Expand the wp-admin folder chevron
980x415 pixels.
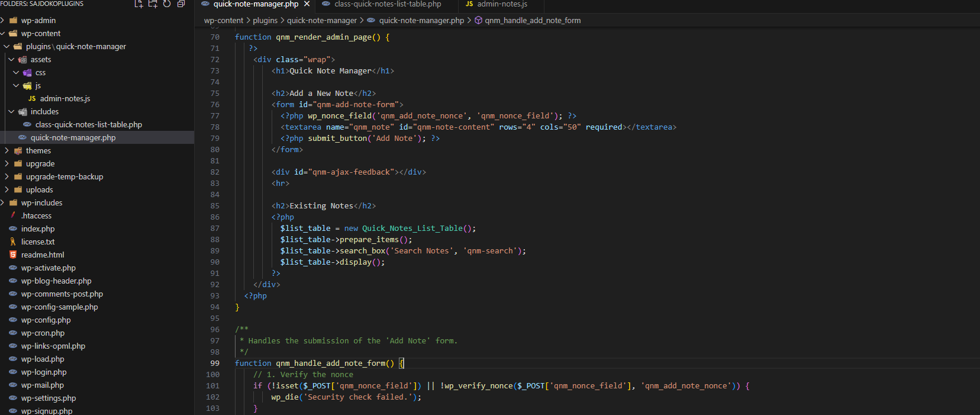pos(2,20)
